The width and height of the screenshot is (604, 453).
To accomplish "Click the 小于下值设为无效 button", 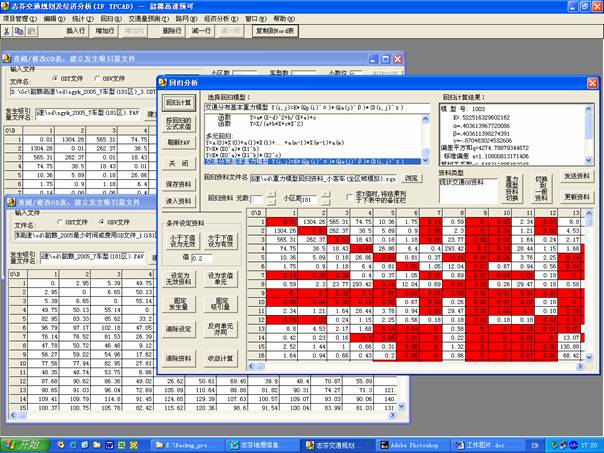I will [x=183, y=241].
